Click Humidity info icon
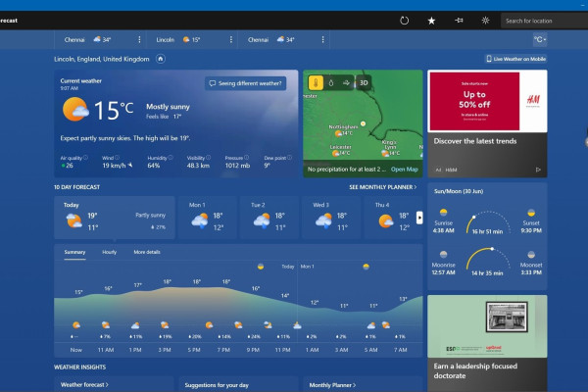 (171, 158)
